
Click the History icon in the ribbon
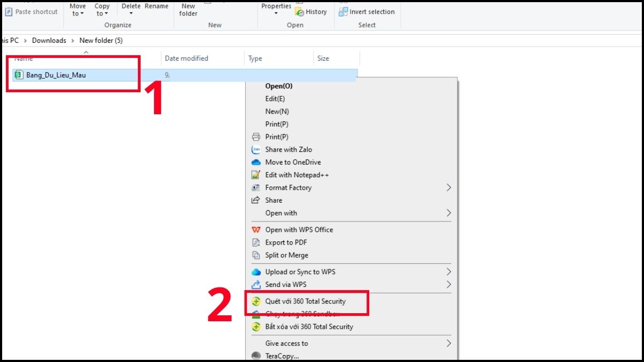click(x=299, y=12)
